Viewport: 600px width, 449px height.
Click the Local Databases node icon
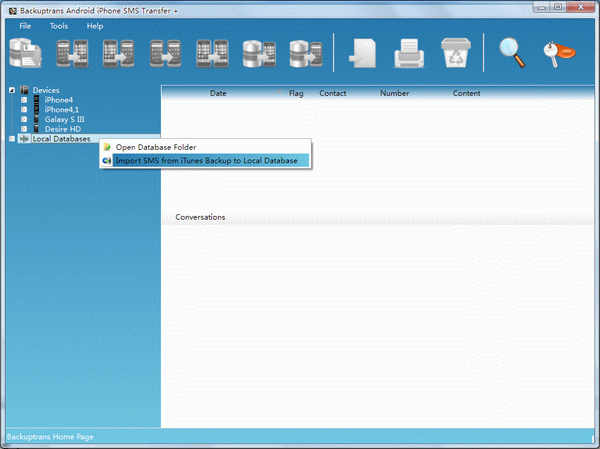point(24,139)
